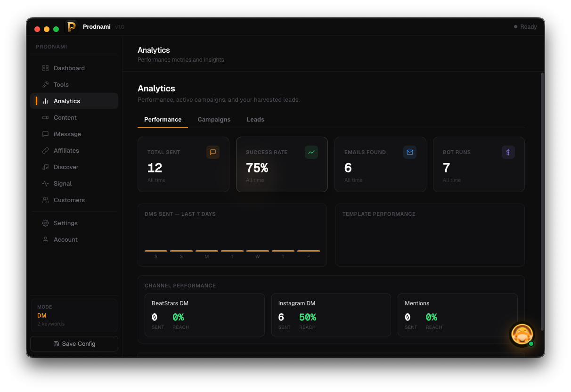The width and height of the screenshot is (571, 392).
Task: Click the Mentions channel card
Action: tap(457, 315)
